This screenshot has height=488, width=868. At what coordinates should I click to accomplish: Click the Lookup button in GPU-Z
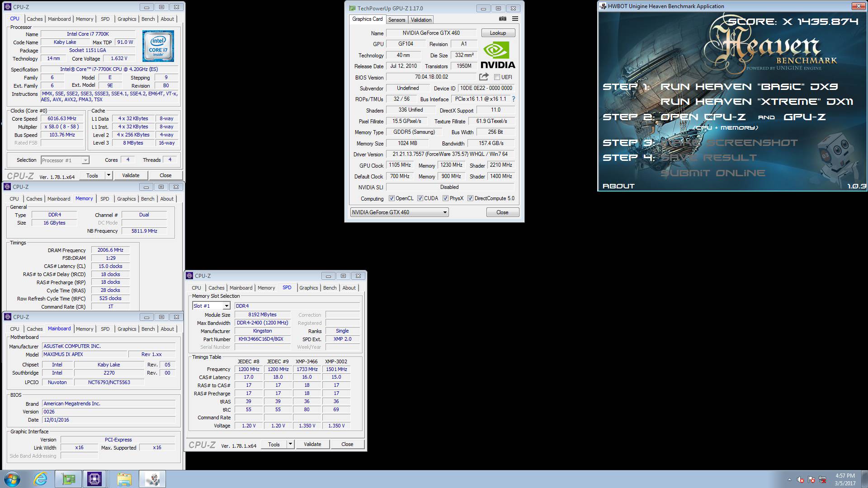(x=498, y=33)
